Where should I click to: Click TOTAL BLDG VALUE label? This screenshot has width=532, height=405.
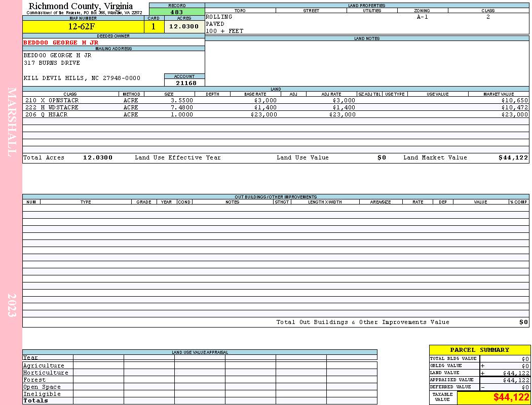pyautogui.click(x=453, y=358)
